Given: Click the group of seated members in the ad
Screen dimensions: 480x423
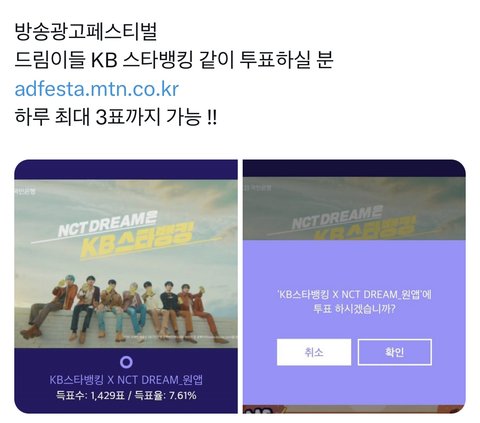Looking at the screenshot, I should [x=125, y=308].
